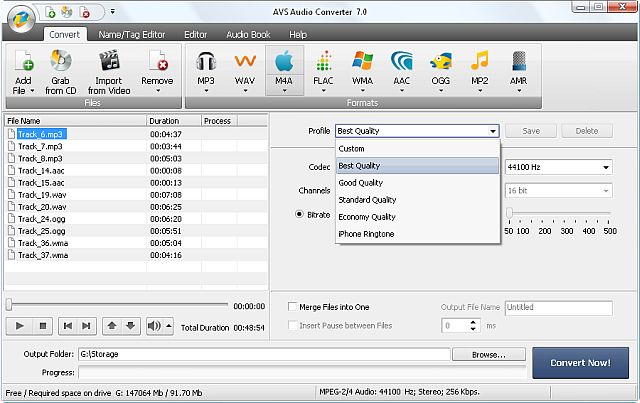The height and width of the screenshot is (403, 640).
Task: Select the MP2 format icon
Action: [480, 62]
